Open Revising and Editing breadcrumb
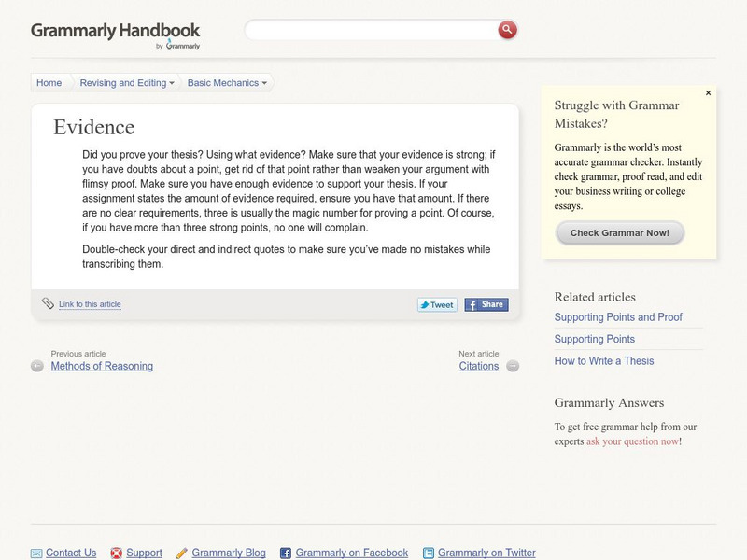 (x=123, y=83)
